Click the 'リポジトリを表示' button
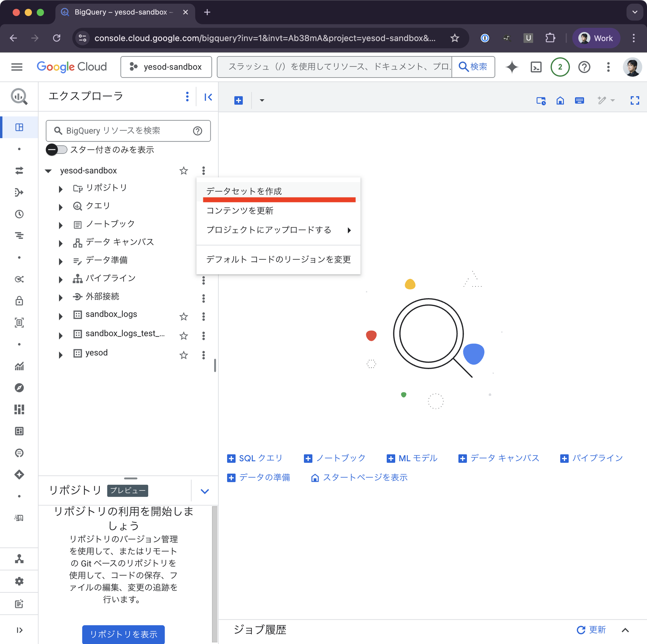The height and width of the screenshot is (644, 647). pyautogui.click(x=123, y=634)
